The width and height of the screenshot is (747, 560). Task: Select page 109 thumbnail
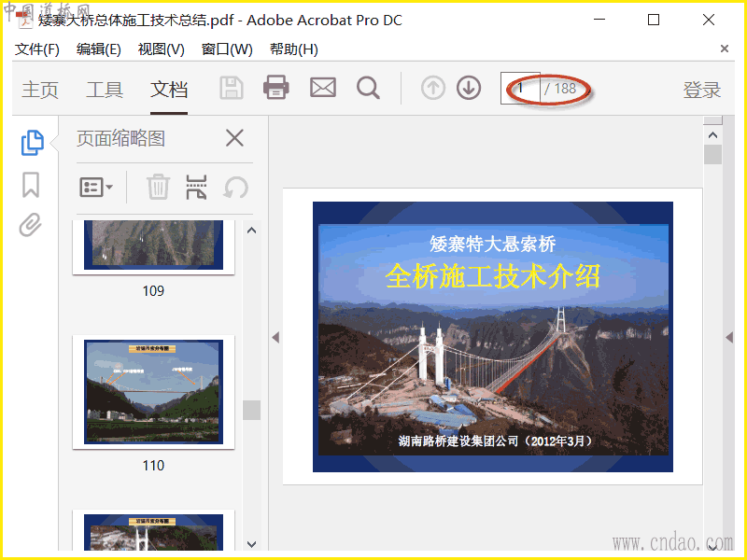[153, 246]
